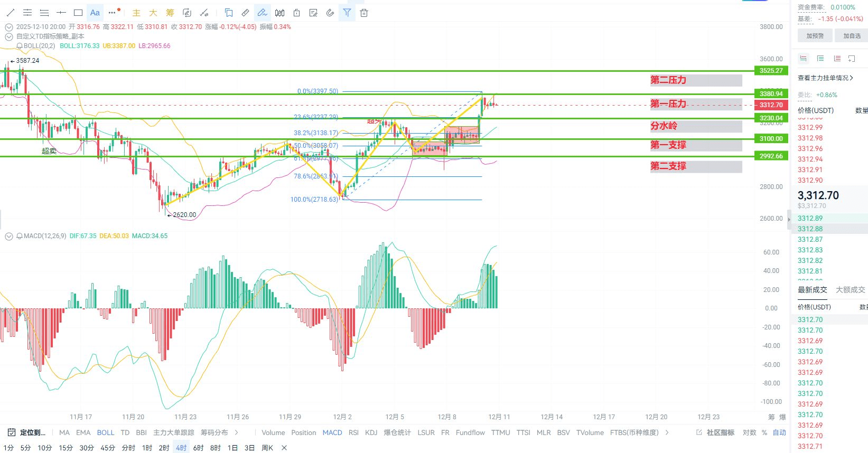Click the 加预警 add alert button
The width and height of the screenshot is (868, 453).
[x=815, y=36]
